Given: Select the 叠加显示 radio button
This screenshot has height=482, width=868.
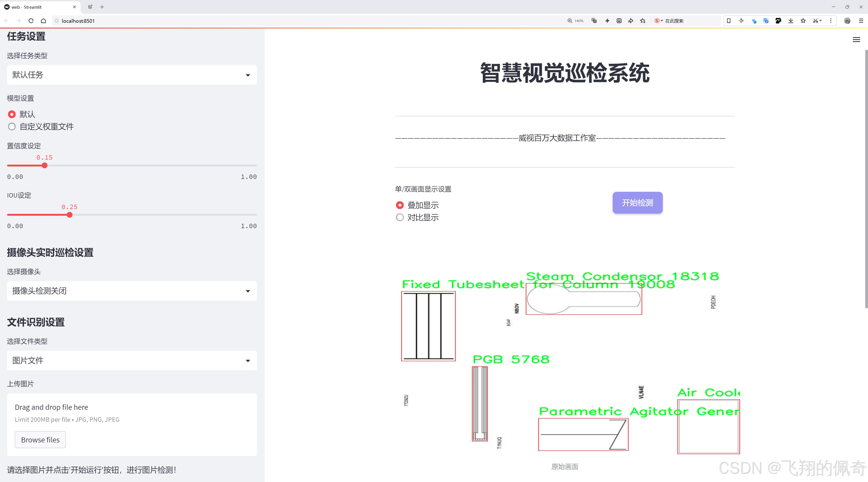Looking at the screenshot, I should 400,205.
